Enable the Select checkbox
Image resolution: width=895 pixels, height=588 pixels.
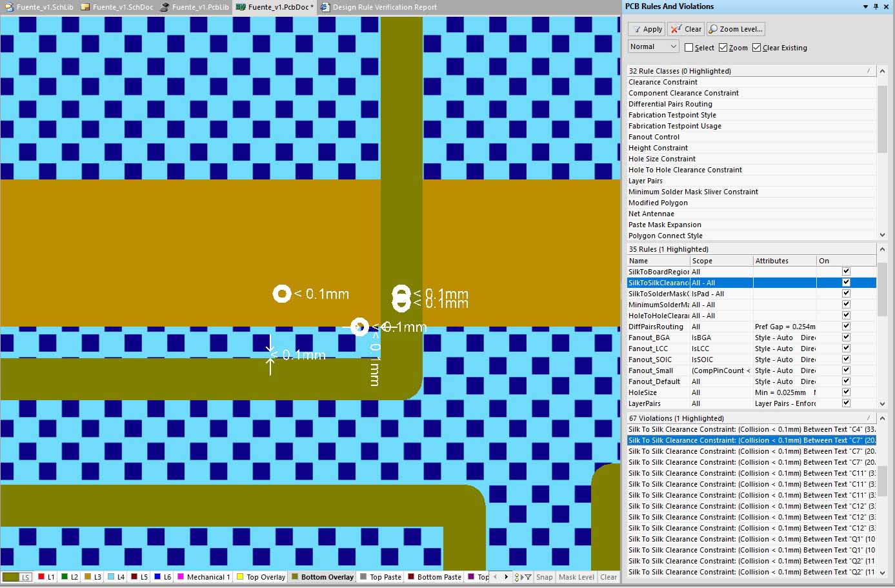(x=689, y=47)
